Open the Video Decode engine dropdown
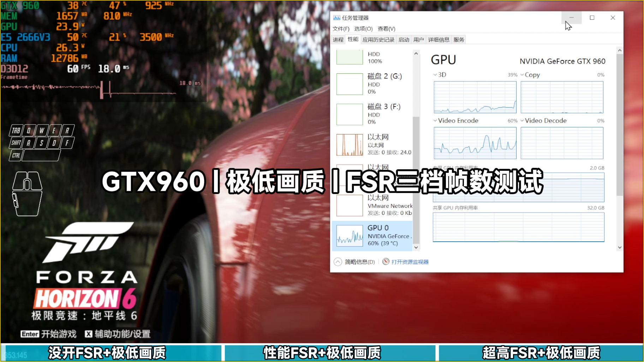644x362 pixels. tap(543, 121)
